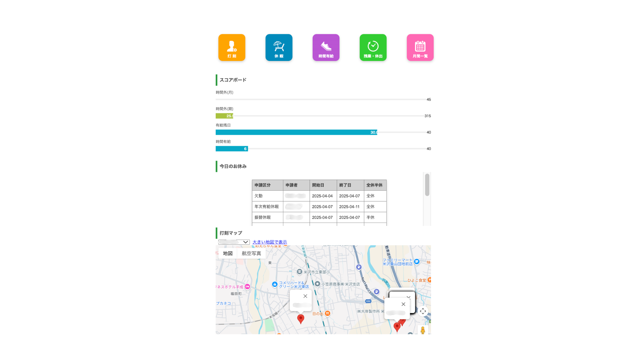This screenshot has width=644, height=362.
Task: Click the 米沢市立東部小 school marker icon
Action: point(300,272)
